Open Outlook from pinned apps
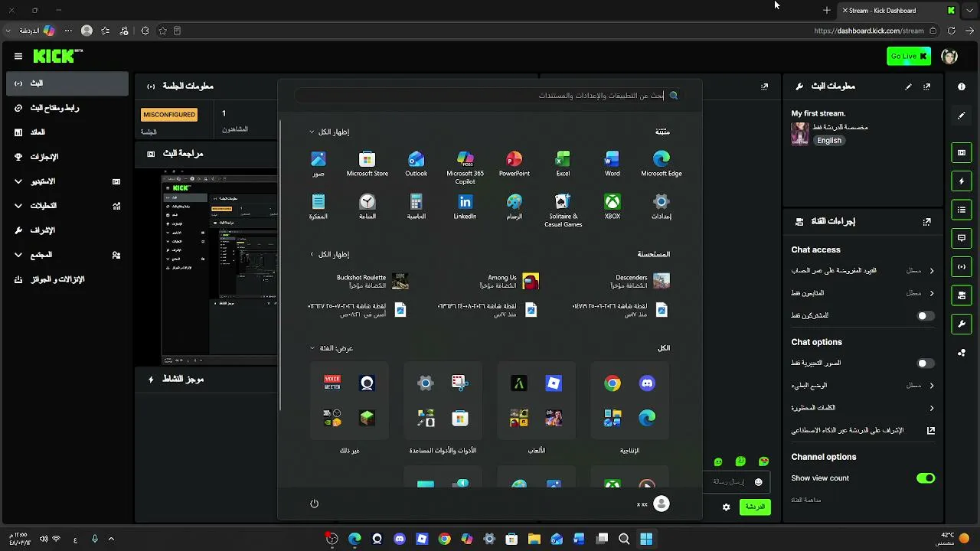 [x=416, y=164]
